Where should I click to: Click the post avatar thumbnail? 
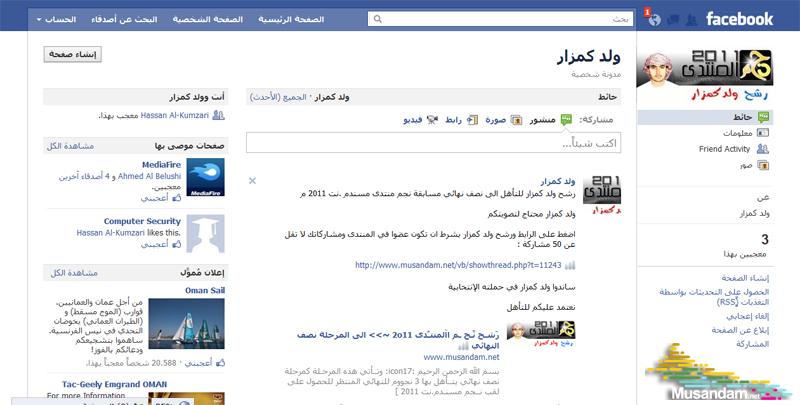(x=602, y=195)
